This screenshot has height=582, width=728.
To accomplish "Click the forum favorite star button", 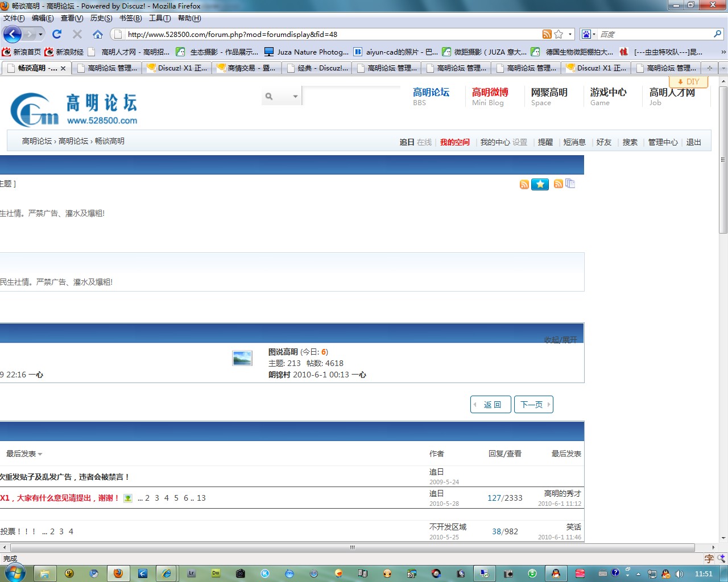I will point(540,184).
